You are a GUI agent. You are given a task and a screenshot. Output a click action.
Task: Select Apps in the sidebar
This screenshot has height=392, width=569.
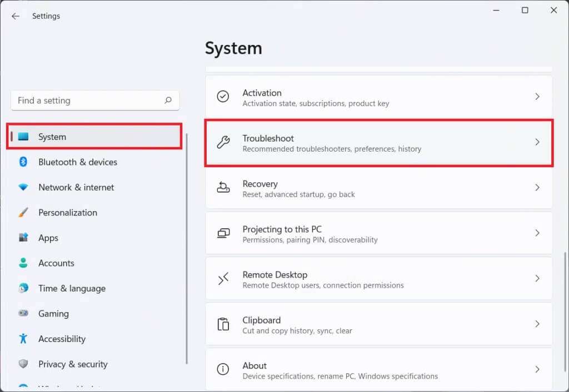click(x=48, y=238)
